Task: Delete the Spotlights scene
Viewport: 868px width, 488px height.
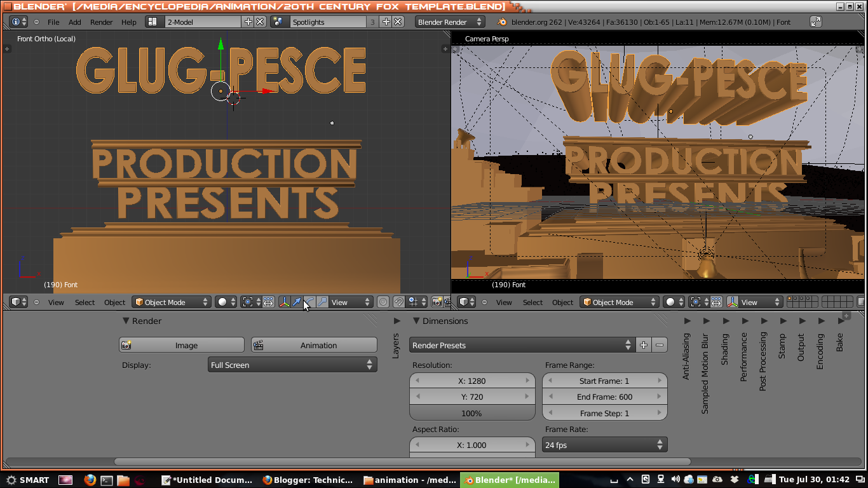Action: (x=398, y=22)
